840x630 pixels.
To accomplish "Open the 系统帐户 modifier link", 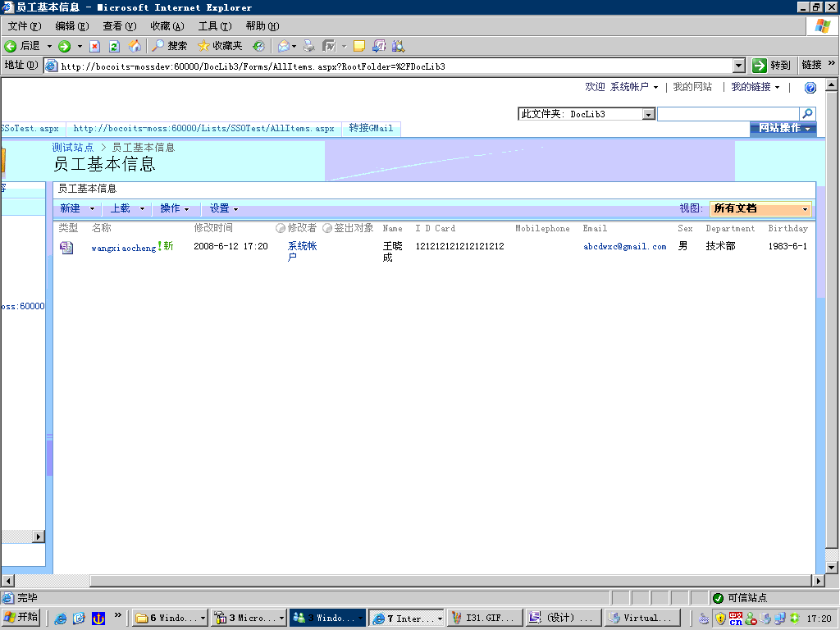I will (302, 251).
